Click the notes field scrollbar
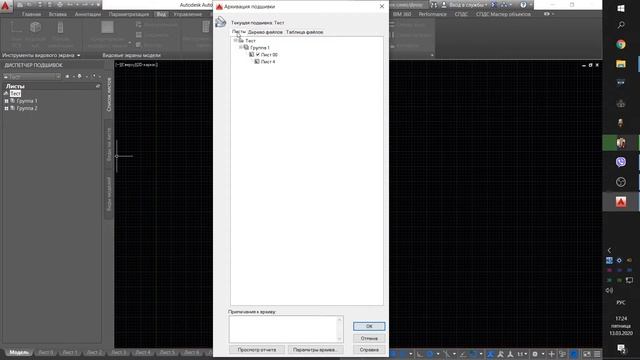 (340, 329)
